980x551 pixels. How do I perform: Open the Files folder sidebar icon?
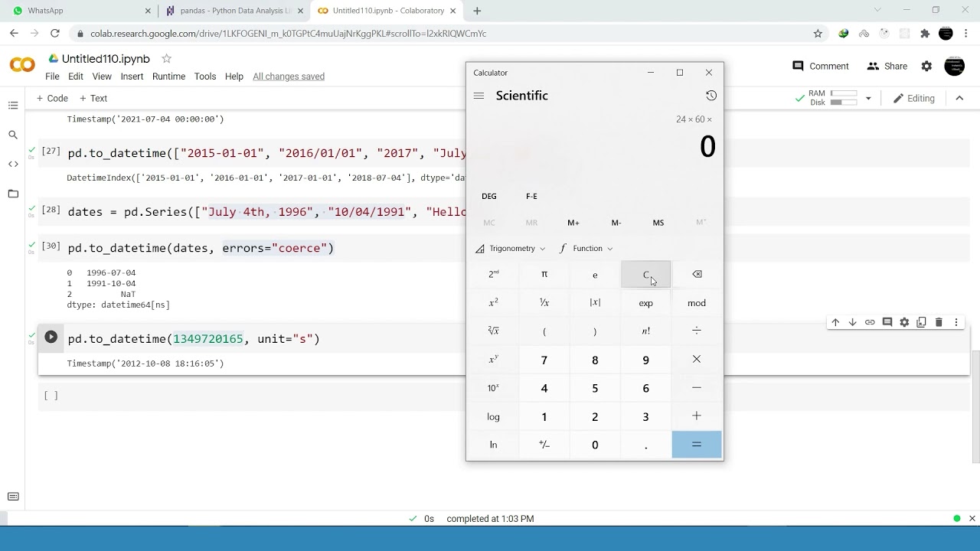13,194
